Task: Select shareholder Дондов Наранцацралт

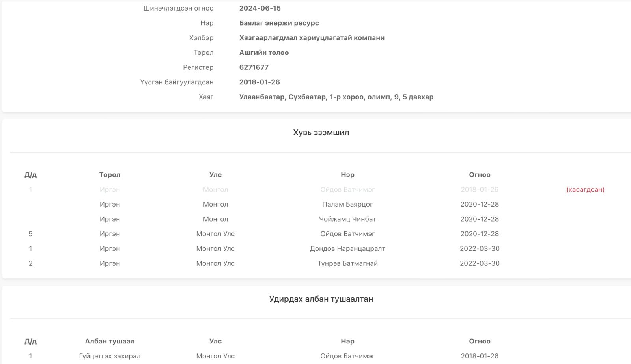Action: click(x=347, y=249)
